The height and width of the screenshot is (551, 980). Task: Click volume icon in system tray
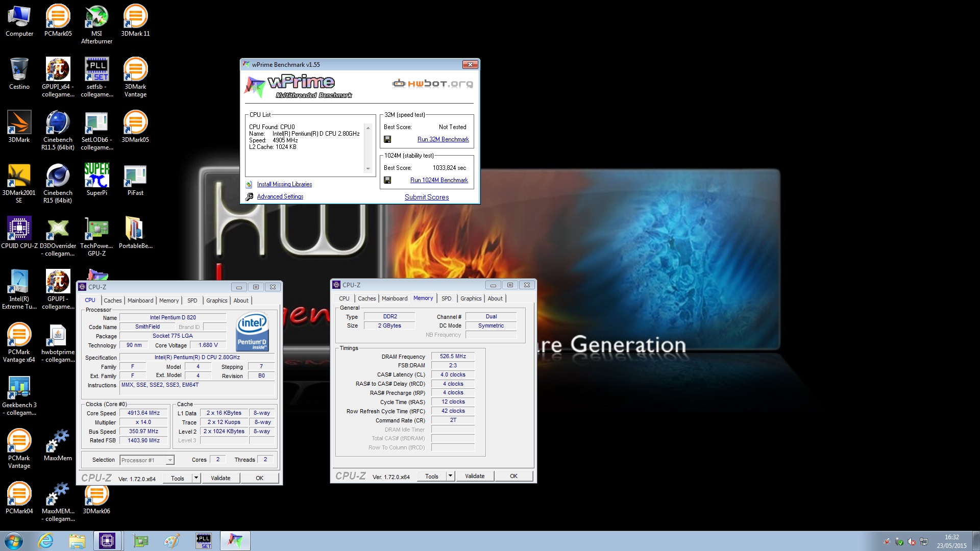coord(912,542)
